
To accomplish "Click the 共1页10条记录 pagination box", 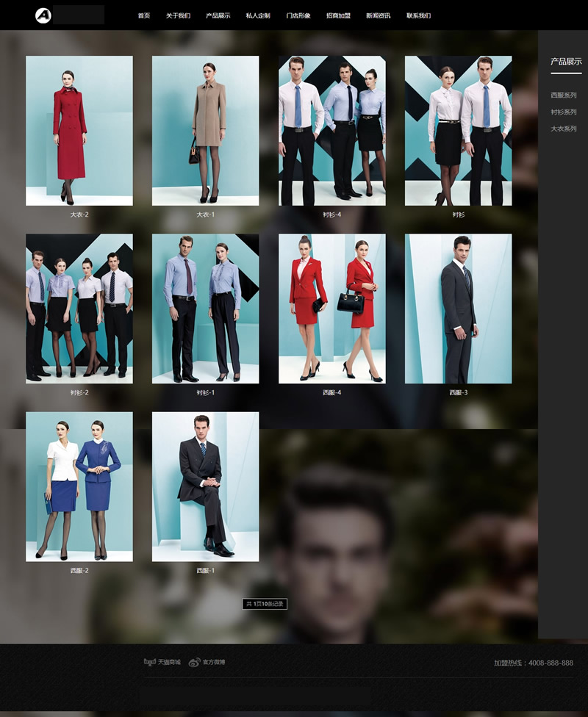I will click(265, 604).
